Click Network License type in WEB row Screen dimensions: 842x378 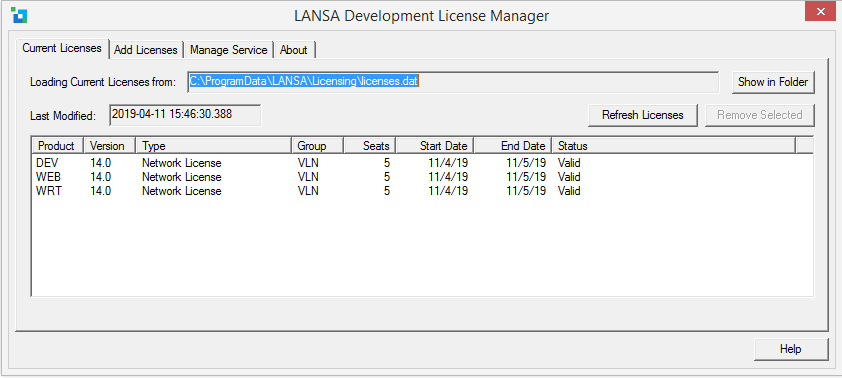click(182, 177)
